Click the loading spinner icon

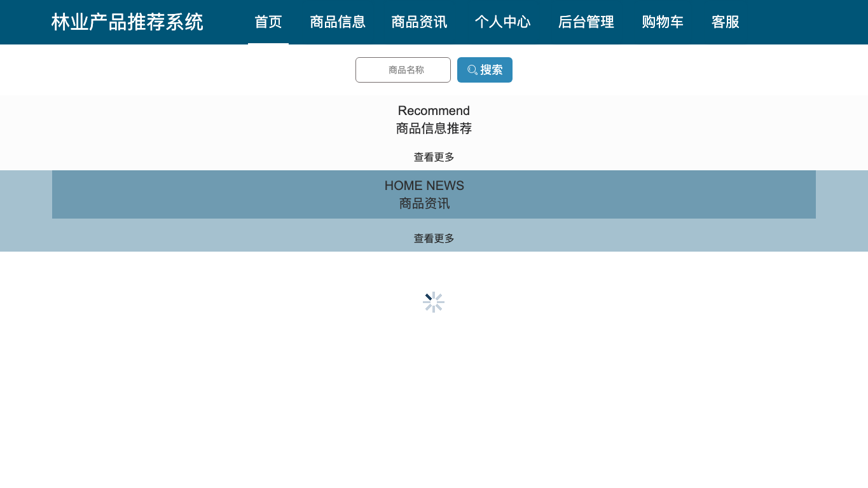click(x=434, y=302)
